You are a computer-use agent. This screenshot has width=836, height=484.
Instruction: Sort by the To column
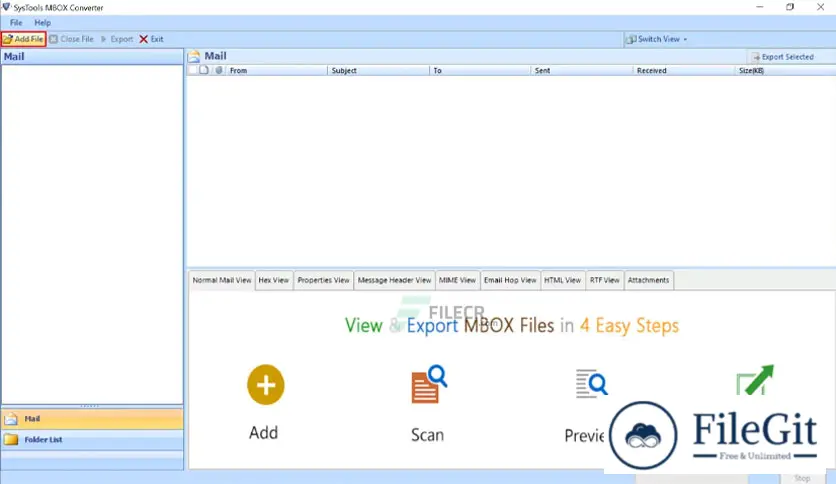(x=480, y=70)
